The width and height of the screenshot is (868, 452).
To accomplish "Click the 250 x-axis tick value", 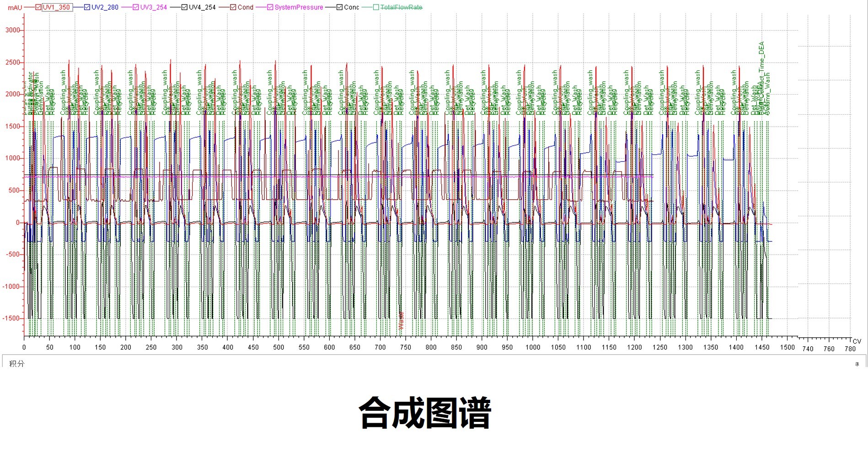I will tap(151, 347).
